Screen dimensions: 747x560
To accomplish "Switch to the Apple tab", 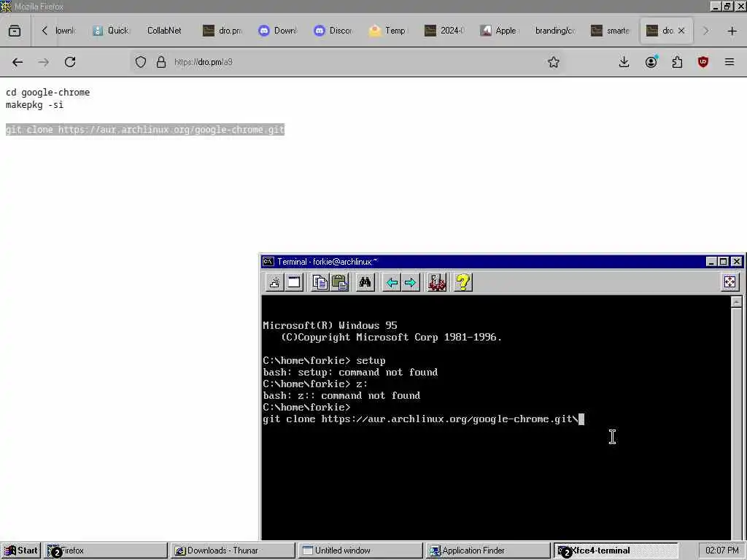I will click(499, 31).
